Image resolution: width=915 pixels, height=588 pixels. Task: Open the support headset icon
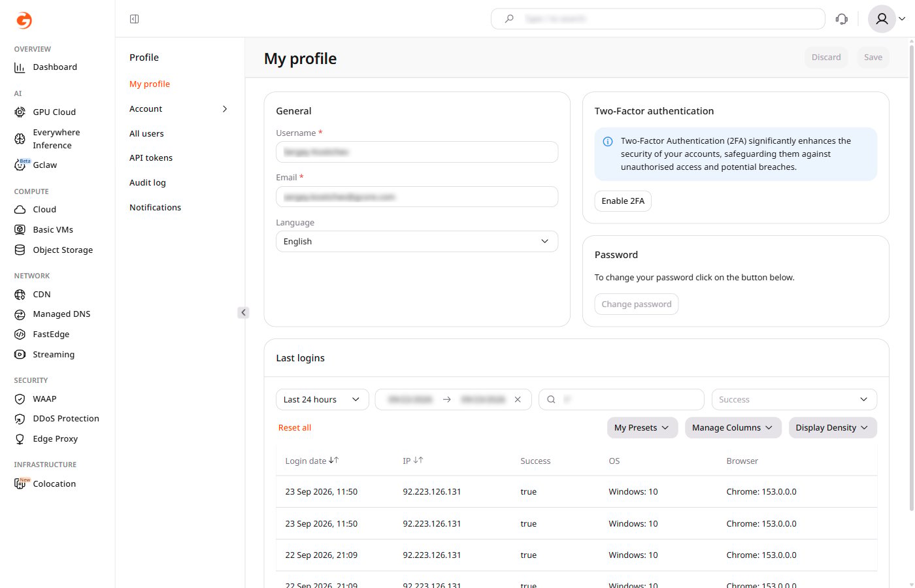(842, 19)
